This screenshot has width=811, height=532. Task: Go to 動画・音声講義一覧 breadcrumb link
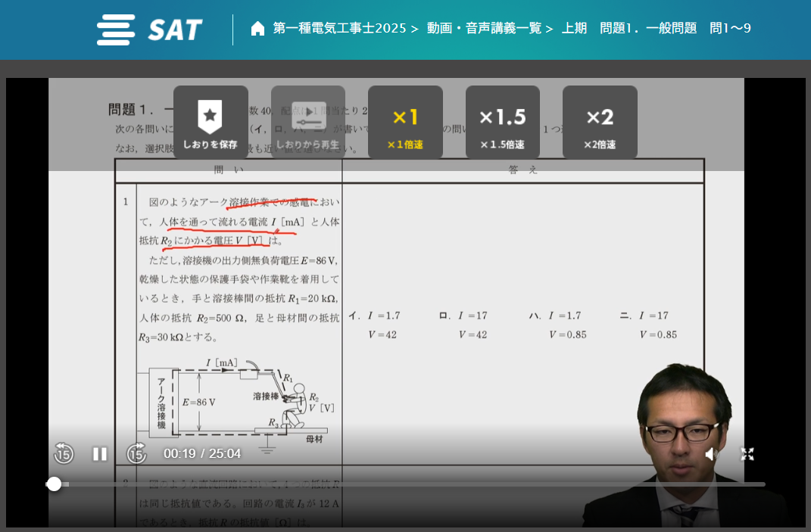[484, 28]
